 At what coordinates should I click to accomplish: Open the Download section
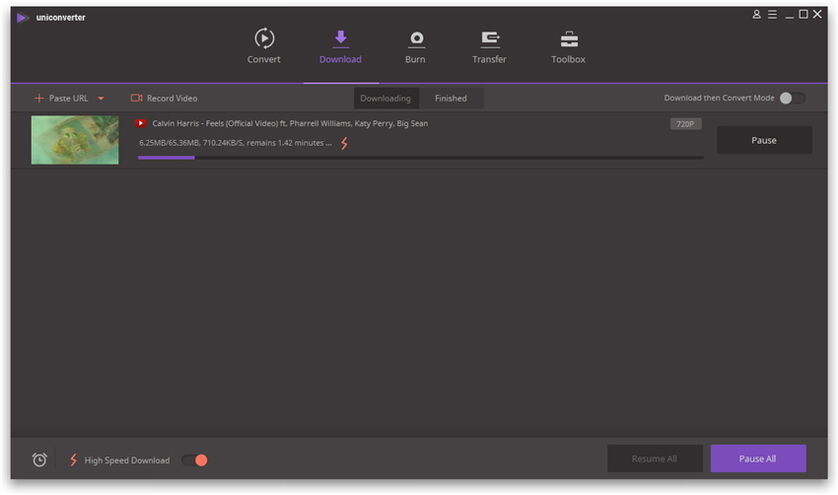coord(340,46)
